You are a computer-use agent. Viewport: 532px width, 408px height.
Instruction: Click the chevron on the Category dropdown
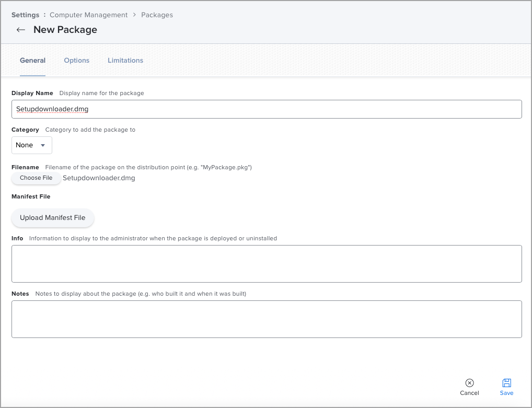coord(43,145)
